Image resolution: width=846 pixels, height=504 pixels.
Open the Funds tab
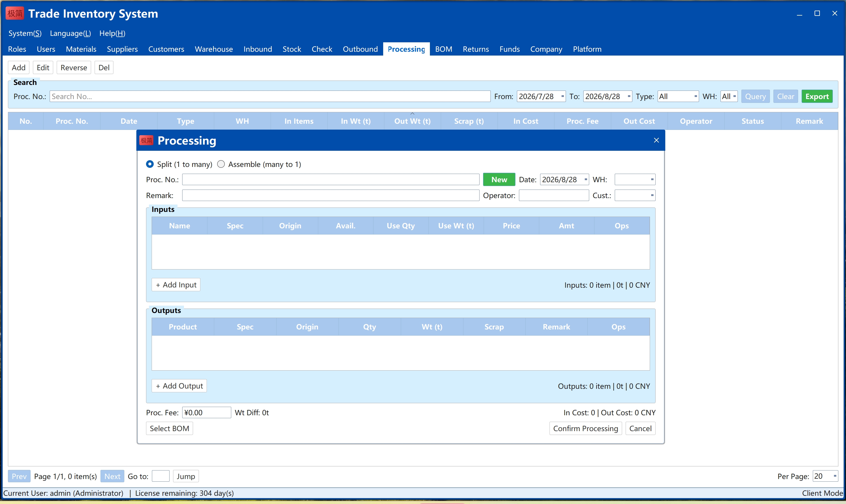click(509, 49)
